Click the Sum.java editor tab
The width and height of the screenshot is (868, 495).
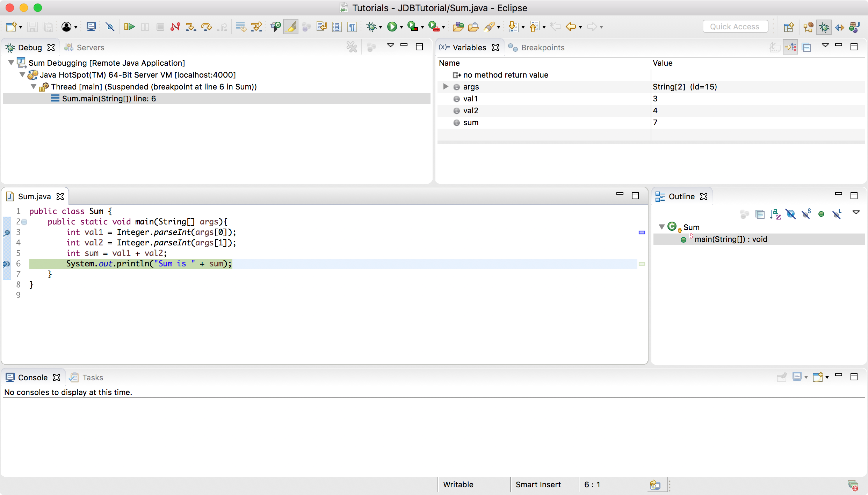[34, 196]
